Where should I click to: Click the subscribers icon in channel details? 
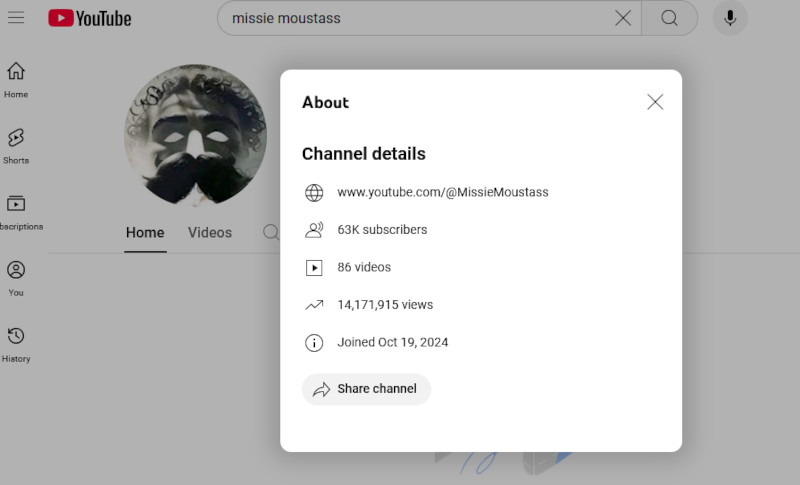314,230
